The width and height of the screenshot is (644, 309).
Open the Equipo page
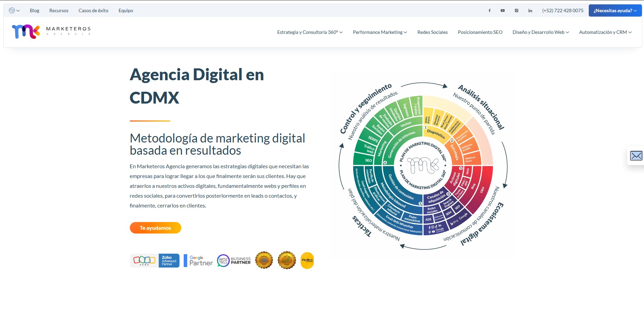[x=126, y=10]
